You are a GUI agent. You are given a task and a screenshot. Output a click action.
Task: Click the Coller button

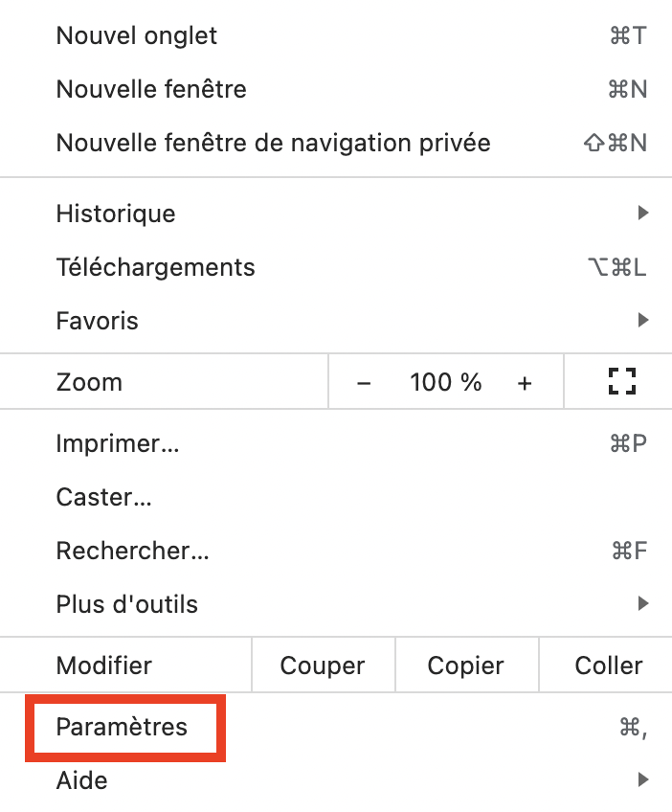point(607,665)
